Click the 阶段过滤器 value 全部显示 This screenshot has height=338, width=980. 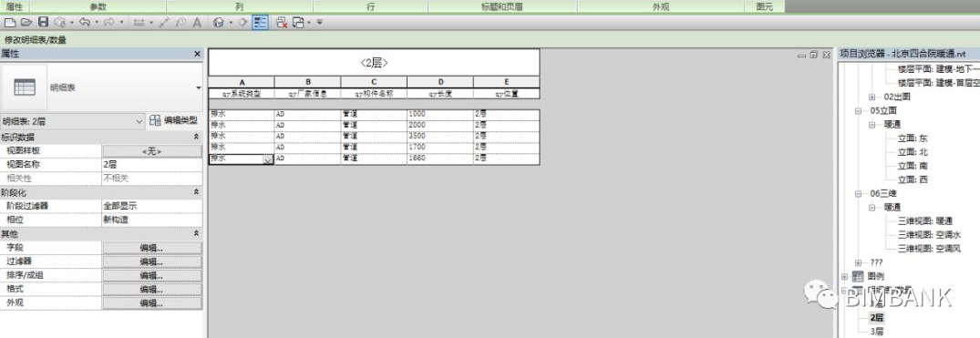(152, 206)
